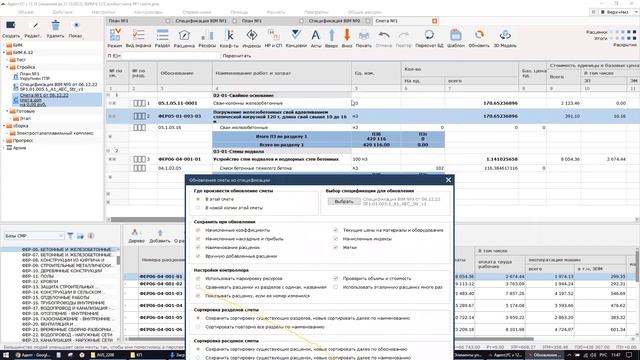Toggle checkbox 'Использовать маркировку ресурсов'
This screenshot has width=640, height=360.
click(198, 278)
